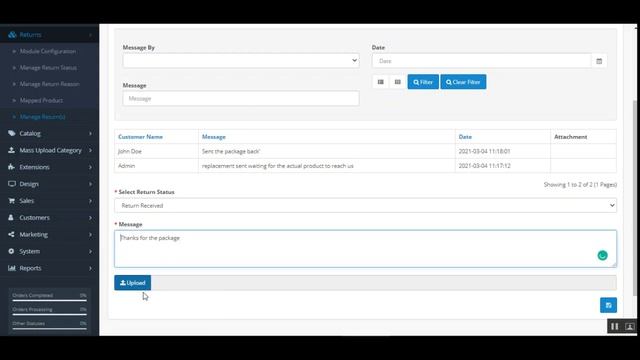Expand the Mass Upload Category chevron

pos(90,150)
